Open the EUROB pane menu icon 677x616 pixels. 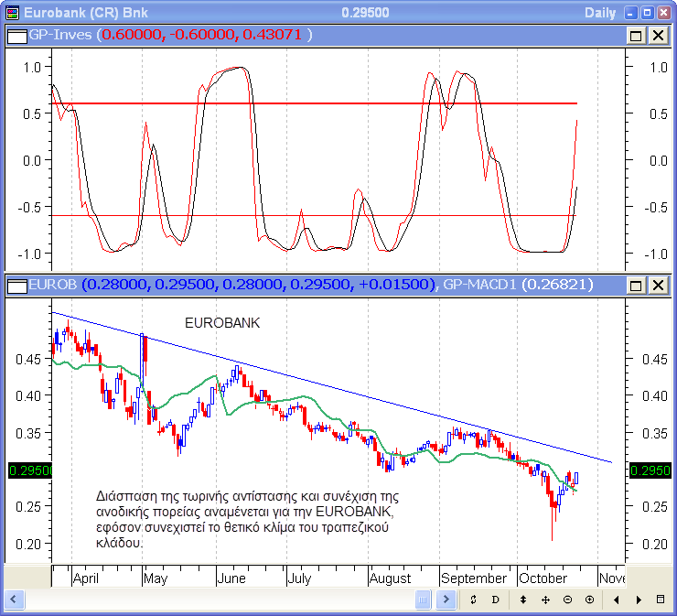tap(16, 286)
